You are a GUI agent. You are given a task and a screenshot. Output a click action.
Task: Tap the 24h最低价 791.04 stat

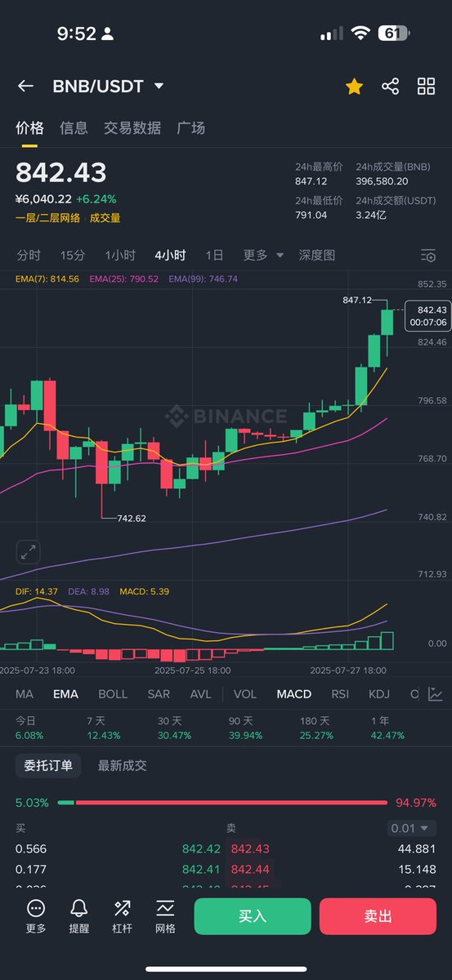[x=319, y=207]
